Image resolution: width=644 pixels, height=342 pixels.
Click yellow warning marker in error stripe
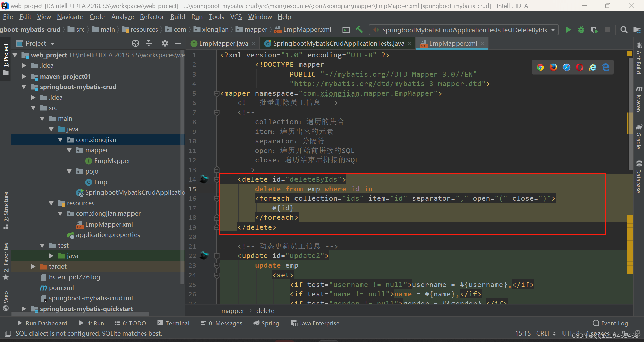point(630,53)
